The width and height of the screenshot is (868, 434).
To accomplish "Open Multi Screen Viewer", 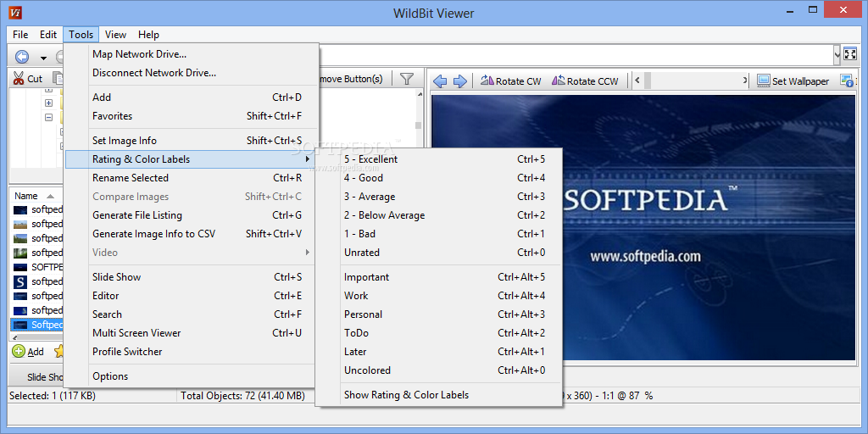I will [x=192, y=333].
